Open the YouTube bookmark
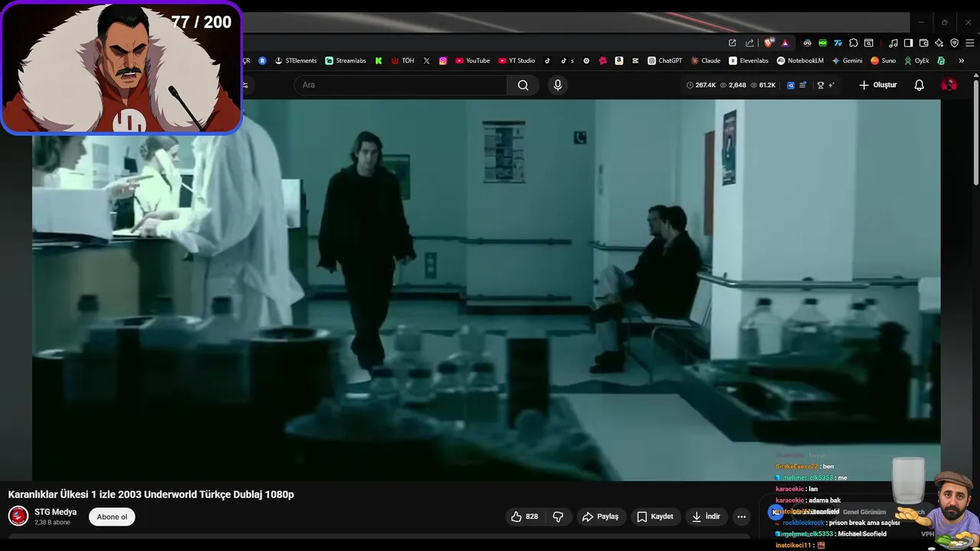980x551 pixels. (x=472, y=60)
